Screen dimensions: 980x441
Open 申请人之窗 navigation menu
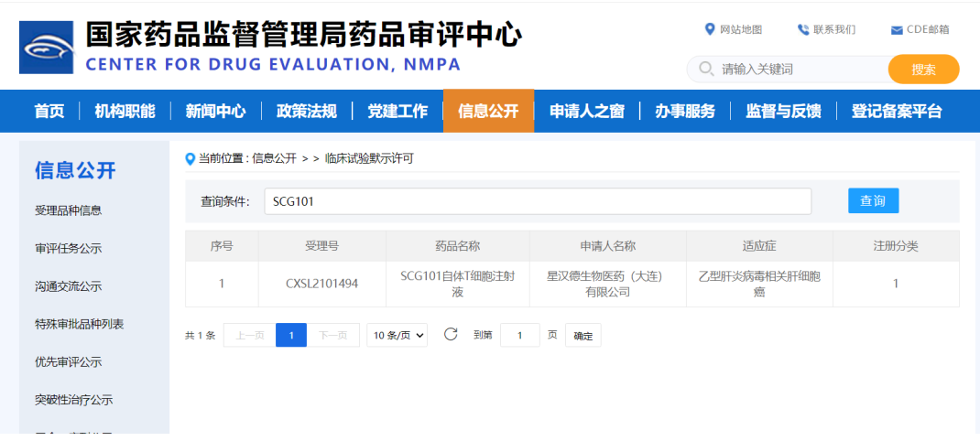pyautogui.click(x=587, y=112)
